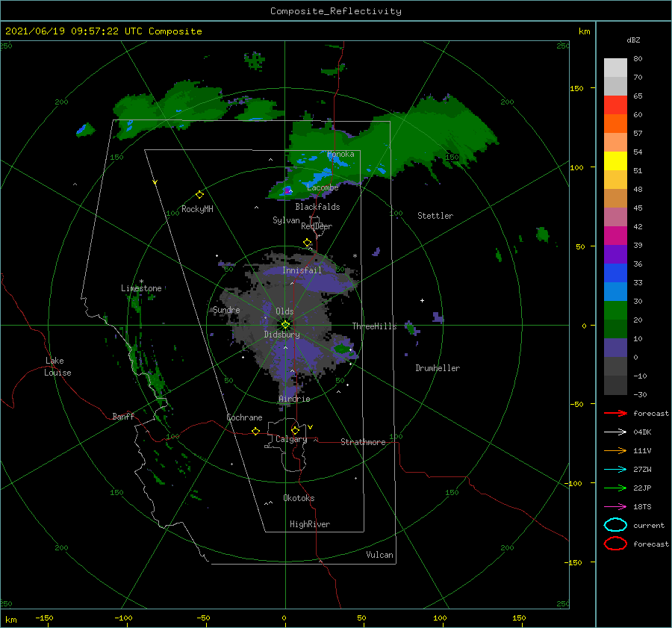Choose the magenta 18TS arrow icon
Screen dimensions: 672x628
click(x=615, y=506)
